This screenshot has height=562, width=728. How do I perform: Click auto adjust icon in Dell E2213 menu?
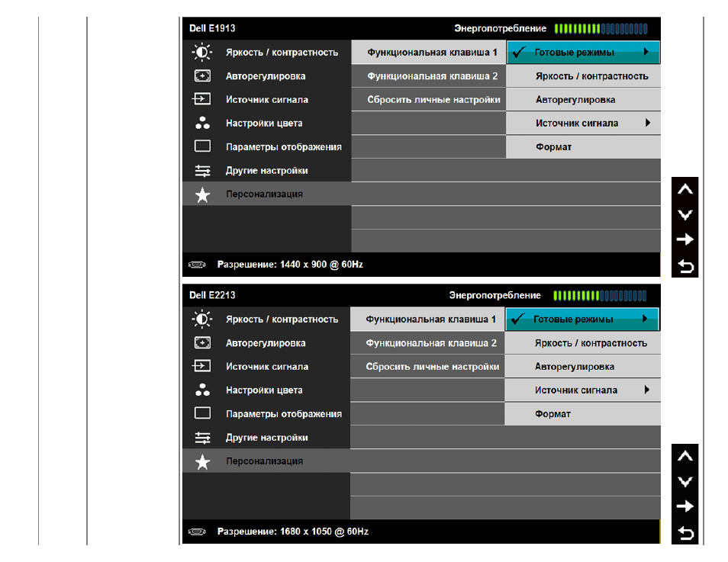tap(202, 342)
